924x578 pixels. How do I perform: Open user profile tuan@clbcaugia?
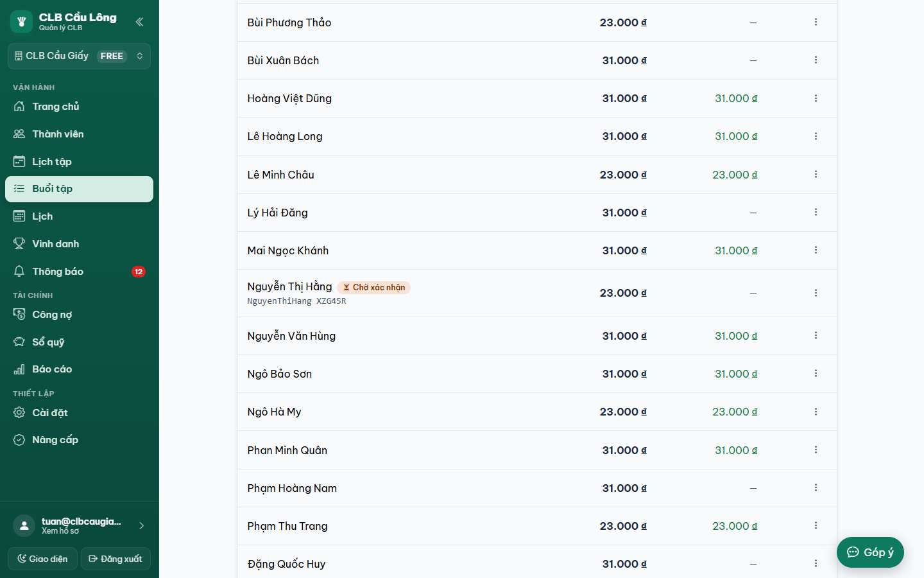79,525
